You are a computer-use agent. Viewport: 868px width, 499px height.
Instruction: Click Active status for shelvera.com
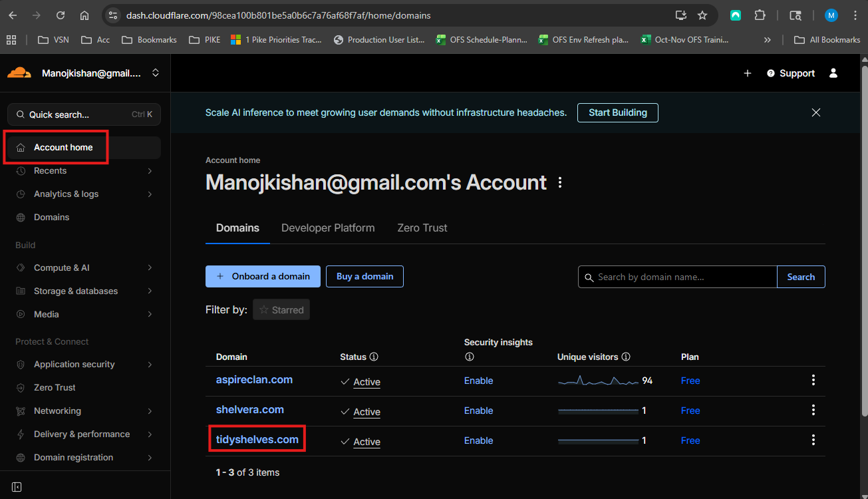click(366, 412)
